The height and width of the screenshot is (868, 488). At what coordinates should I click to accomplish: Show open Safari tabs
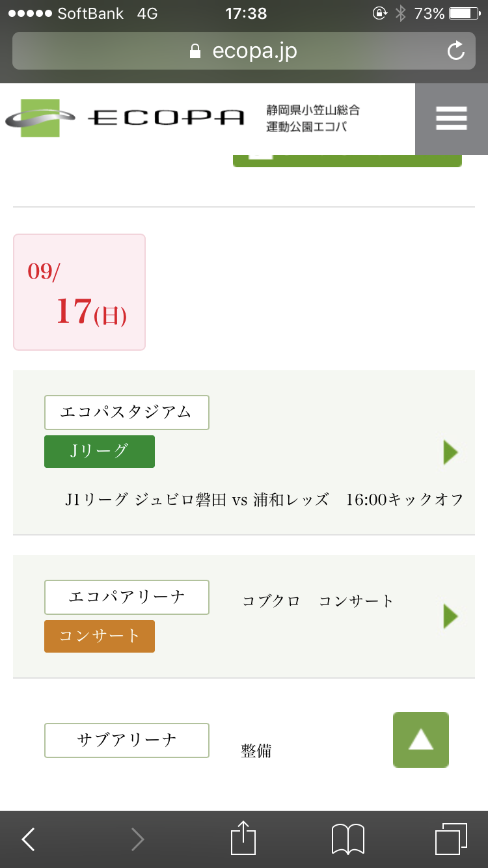[x=450, y=839]
